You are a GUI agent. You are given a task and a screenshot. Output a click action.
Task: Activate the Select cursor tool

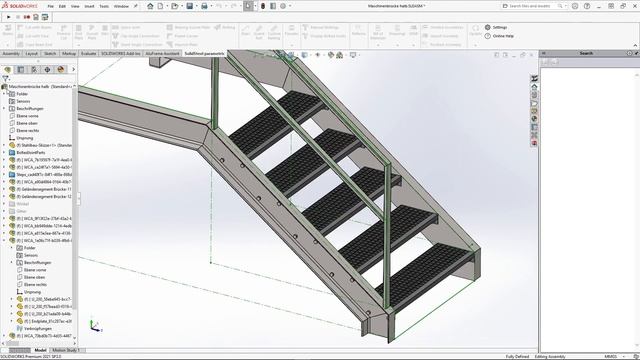point(248,6)
